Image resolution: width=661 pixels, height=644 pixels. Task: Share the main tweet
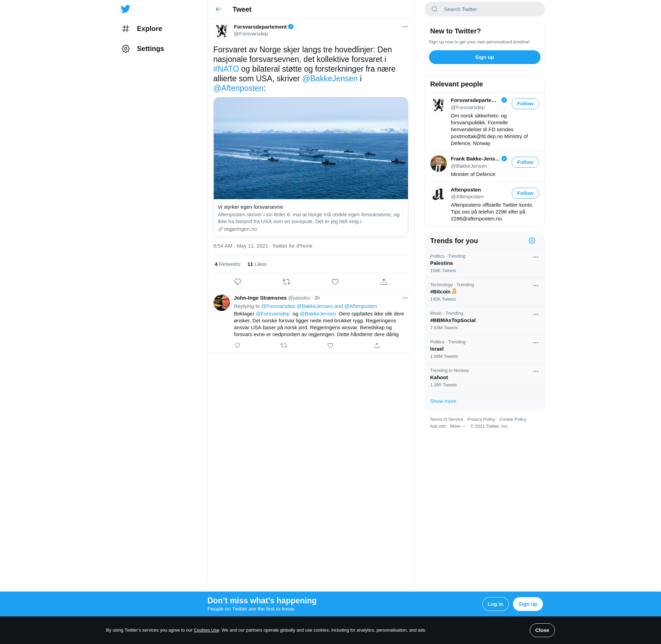(384, 282)
